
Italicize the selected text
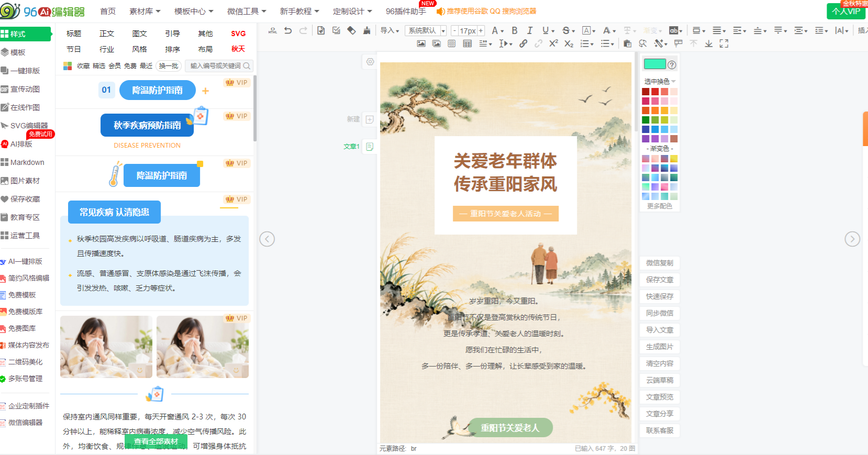click(x=530, y=30)
